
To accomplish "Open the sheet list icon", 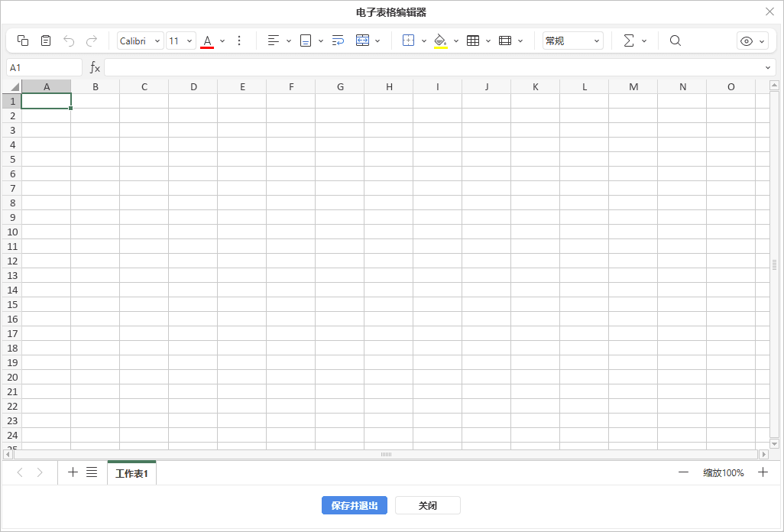I will click(x=92, y=472).
